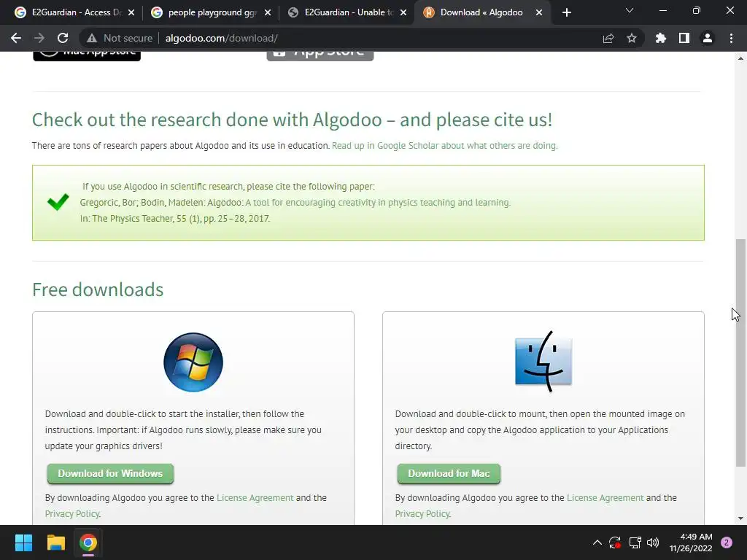Share this page via the share icon

[x=608, y=38]
